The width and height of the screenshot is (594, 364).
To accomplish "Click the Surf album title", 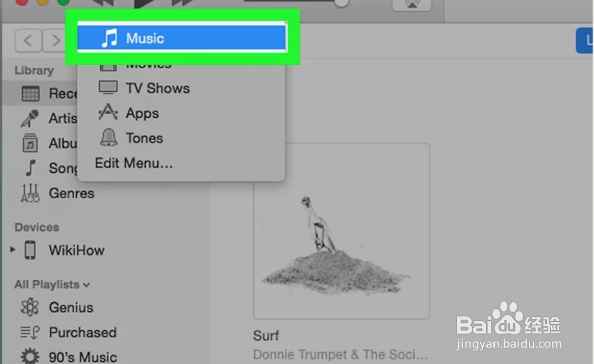I will click(x=266, y=335).
